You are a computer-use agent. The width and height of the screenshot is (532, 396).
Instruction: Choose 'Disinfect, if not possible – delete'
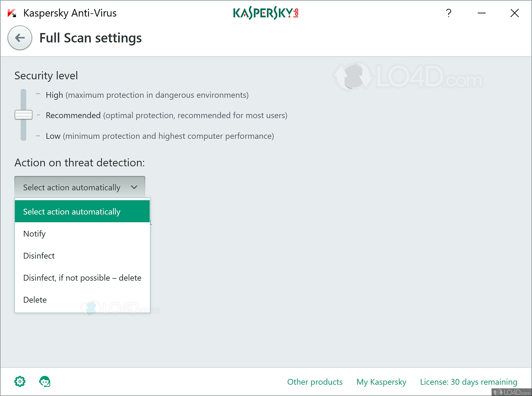coord(82,278)
